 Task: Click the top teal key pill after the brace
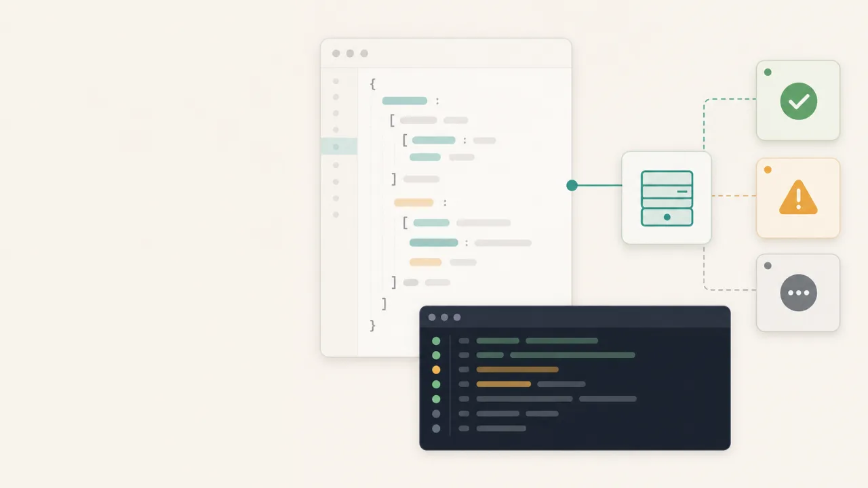(x=405, y=100)
